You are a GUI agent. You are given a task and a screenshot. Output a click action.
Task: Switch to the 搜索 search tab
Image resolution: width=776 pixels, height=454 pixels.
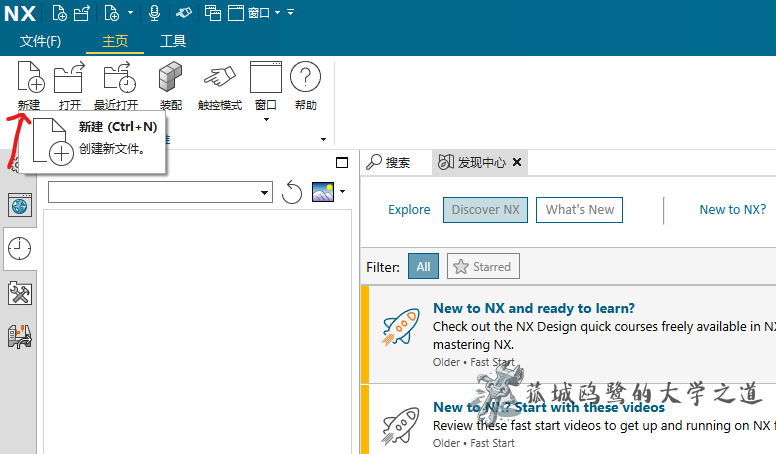click(x=388, y=162)
